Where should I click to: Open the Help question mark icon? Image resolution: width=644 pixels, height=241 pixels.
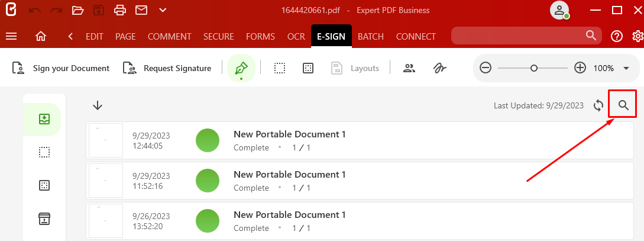click(616, 36)
